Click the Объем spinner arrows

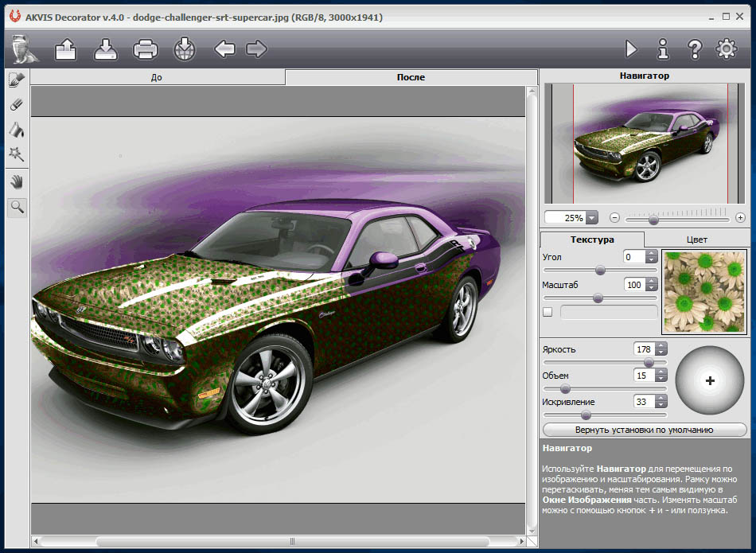pos(661,375)
